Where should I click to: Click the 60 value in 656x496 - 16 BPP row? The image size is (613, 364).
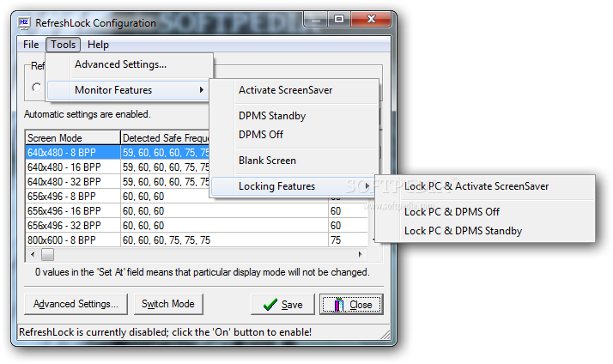pos(336,211)
